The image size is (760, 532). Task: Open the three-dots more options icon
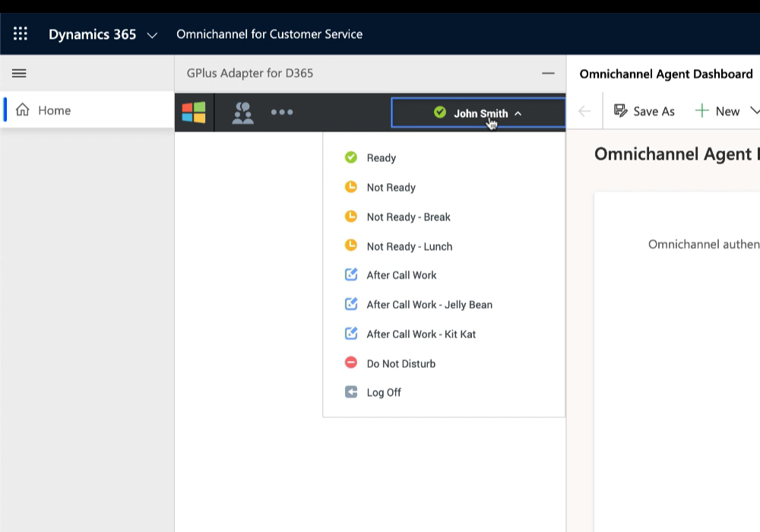(x=282, y=112)
